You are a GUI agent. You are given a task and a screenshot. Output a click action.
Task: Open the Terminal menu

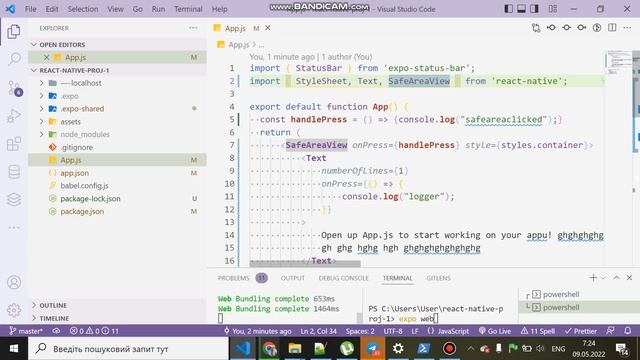tap(188, 9)
